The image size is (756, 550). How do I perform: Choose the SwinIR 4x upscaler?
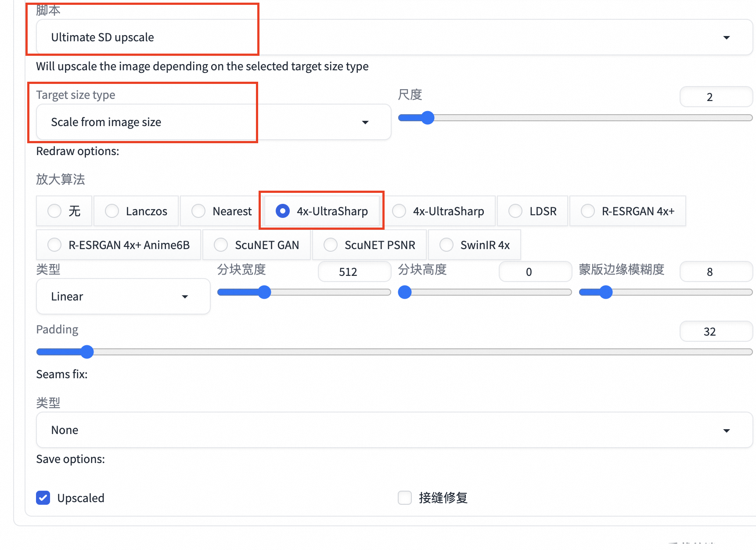point(446,245)
